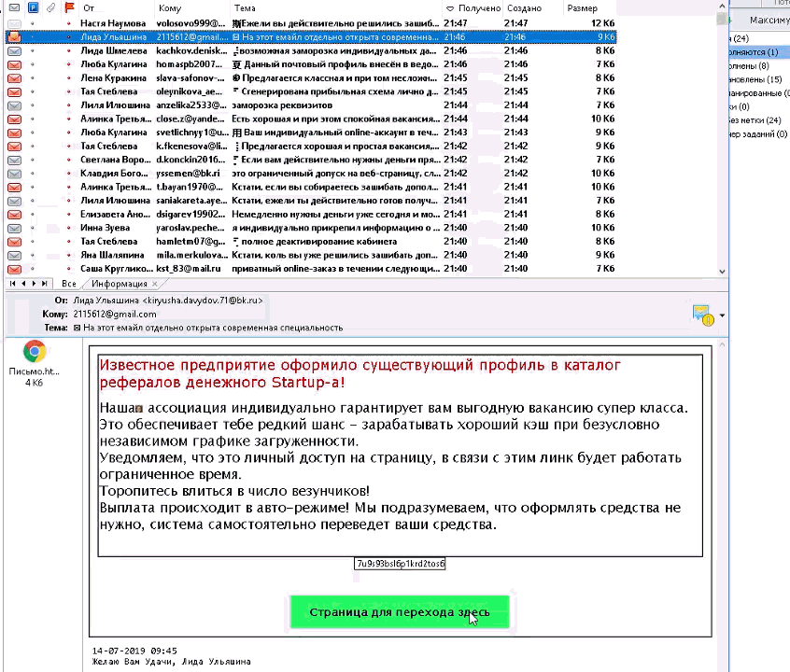Switch to the Все tab
The height and width of the screenshot is (672, 790).
(69, 284)
